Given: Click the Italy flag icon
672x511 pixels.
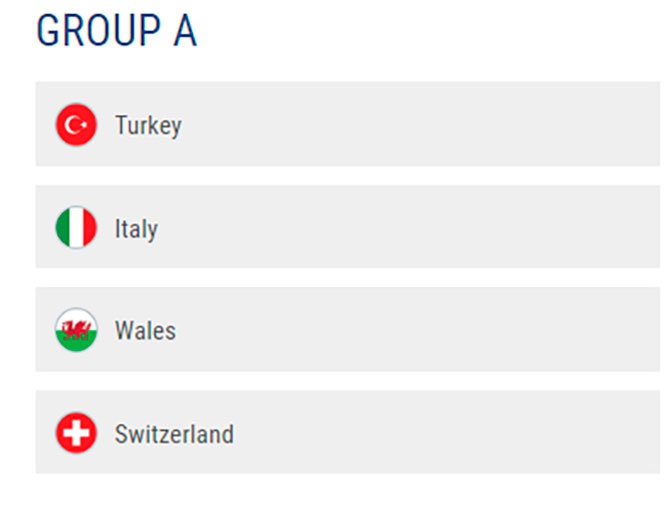Looking at the screenshot, I should (76, 227).
